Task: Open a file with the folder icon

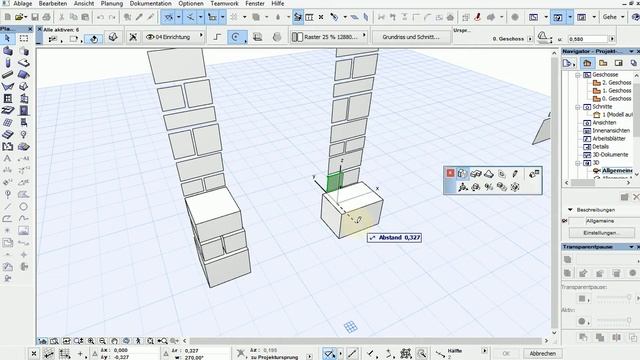Action: coord(19,17)
